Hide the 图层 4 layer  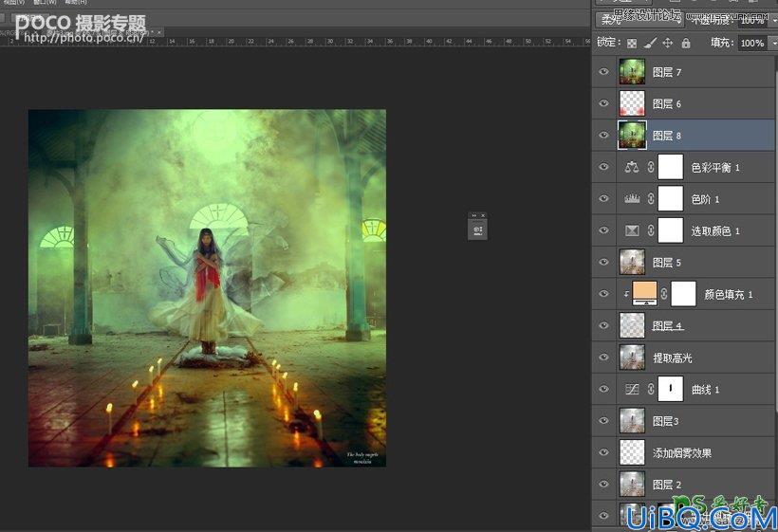[x=603, y=326]
